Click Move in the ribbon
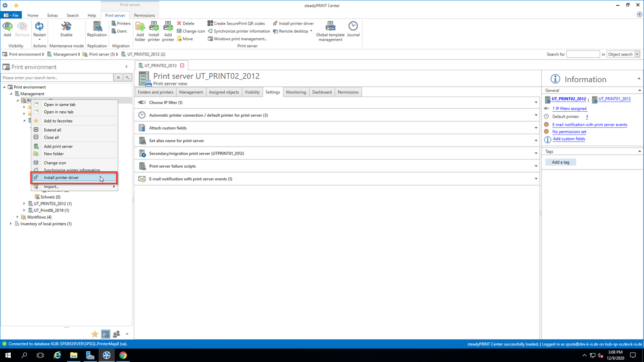 (185, 39)
